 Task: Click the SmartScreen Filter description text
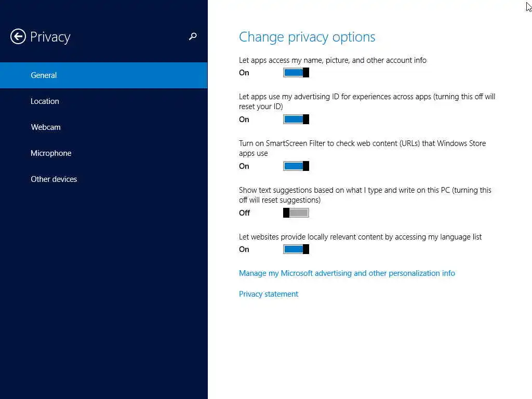coord(362,148)
